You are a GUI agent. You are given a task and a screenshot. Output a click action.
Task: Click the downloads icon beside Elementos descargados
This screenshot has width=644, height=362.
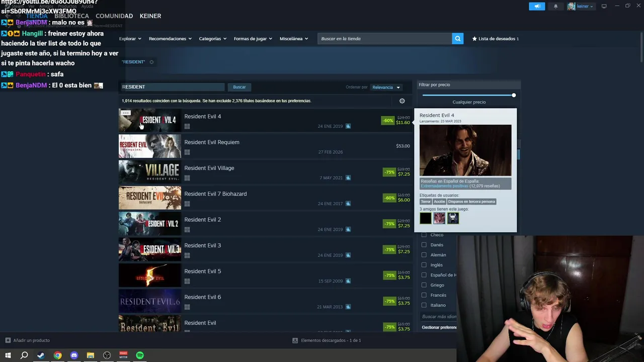(295, 340)
